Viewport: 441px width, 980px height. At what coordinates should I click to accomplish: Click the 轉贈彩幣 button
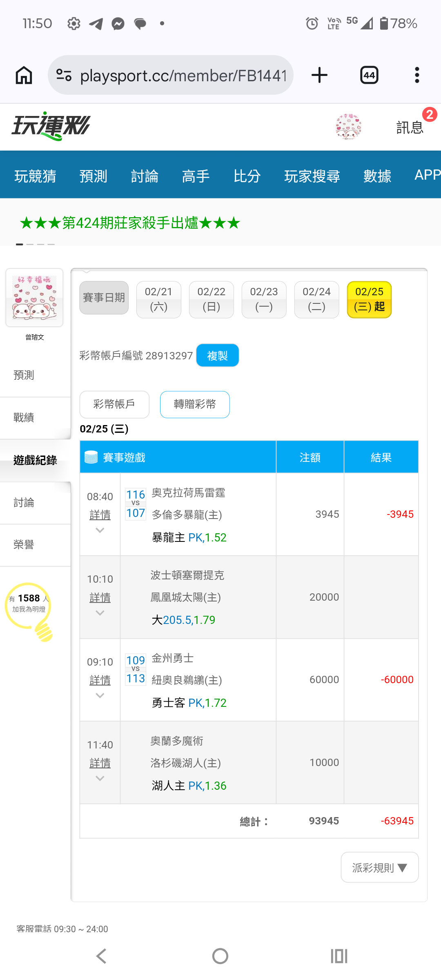(195, 404)
